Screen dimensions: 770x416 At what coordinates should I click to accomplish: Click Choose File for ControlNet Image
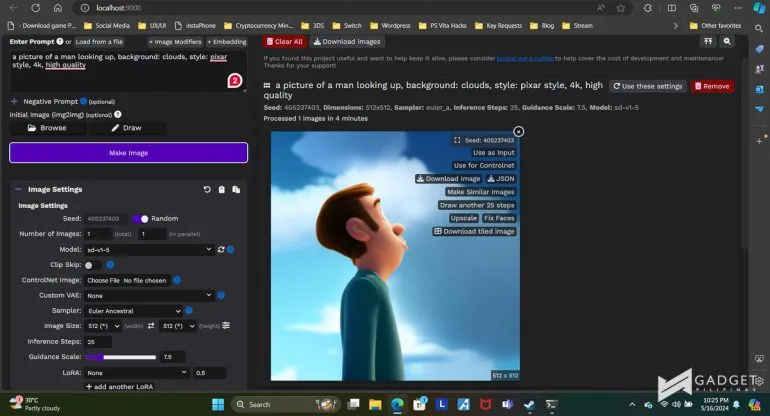103,280
